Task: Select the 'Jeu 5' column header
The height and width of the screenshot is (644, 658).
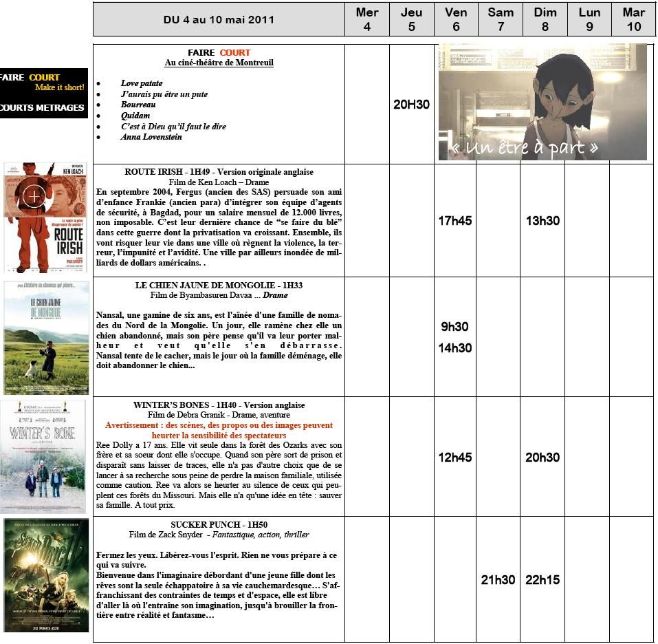Action: tap(412, 19)
